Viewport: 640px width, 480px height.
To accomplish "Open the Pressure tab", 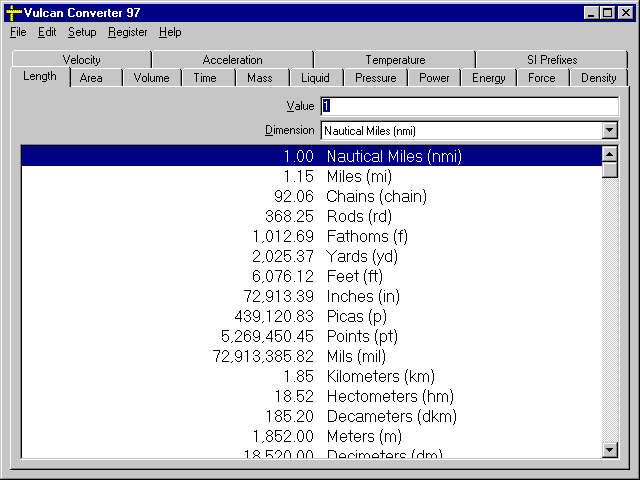I will (x=375, y=78).
